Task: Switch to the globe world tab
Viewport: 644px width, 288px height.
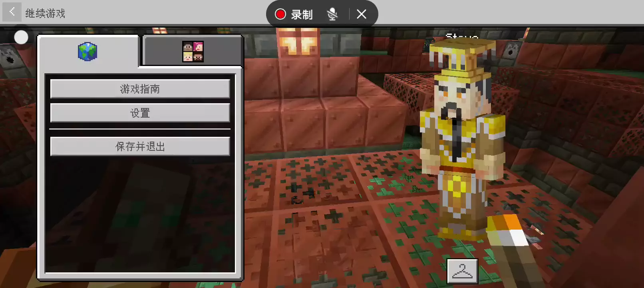Action: [88, 51]
